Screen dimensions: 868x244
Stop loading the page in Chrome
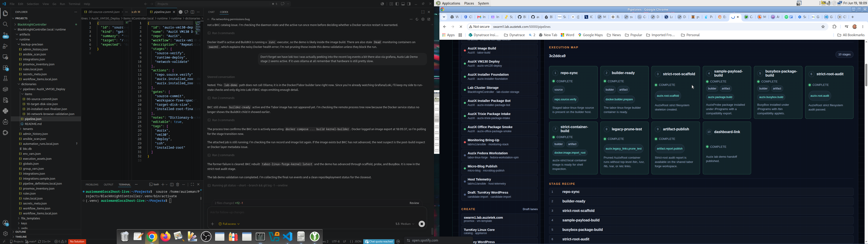[x=461, y=27]
